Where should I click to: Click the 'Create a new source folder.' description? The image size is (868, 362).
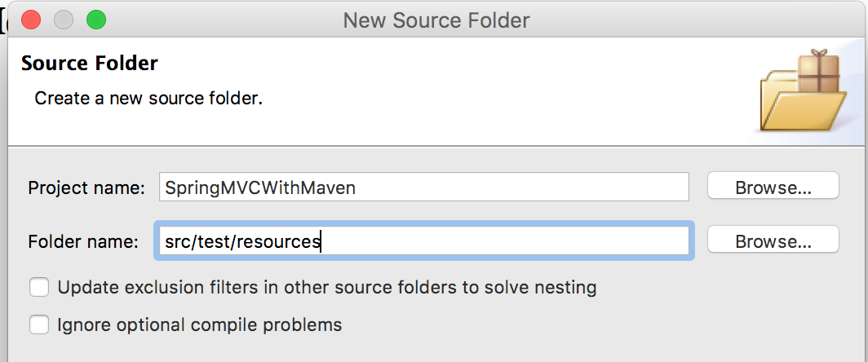148,99
